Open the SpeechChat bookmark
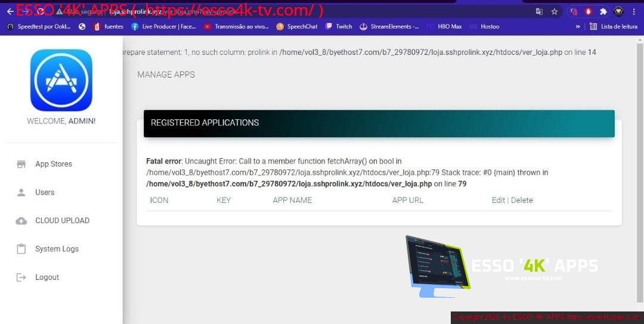The height and width of the screenshot is (324, 644). point(297,26)
